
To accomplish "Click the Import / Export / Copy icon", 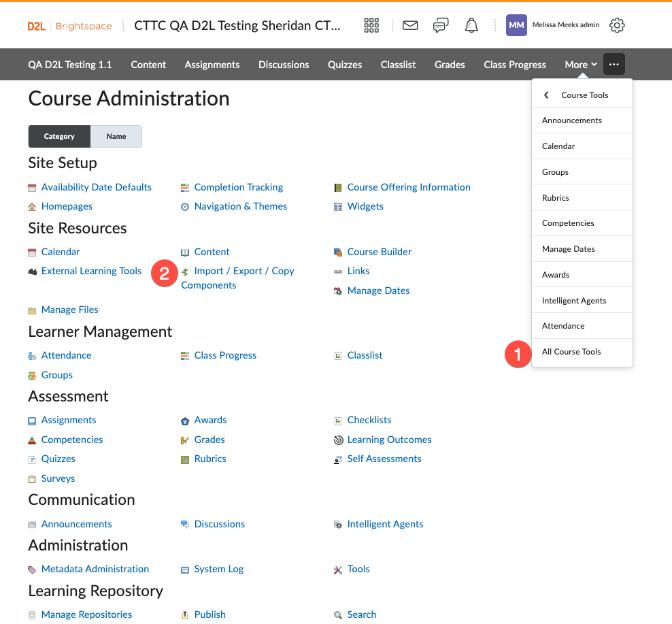I will (185, 272).
